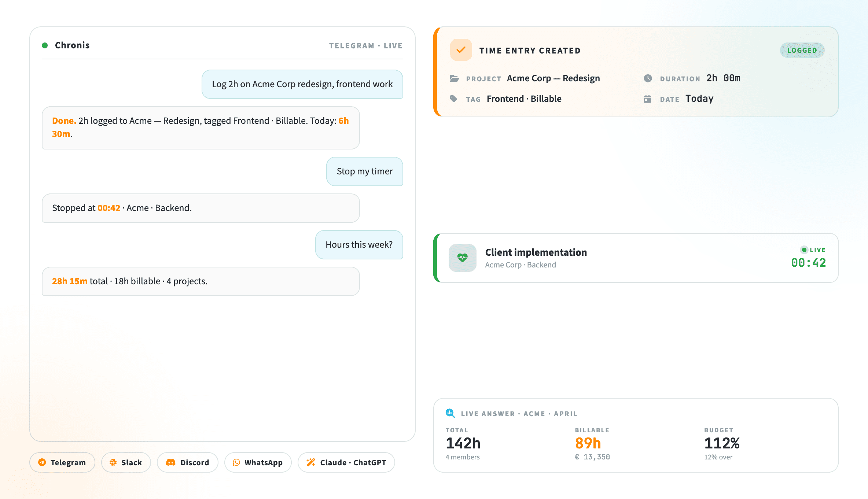Click the magnifier chart icon beside Live Answer
The width and height of the screenshot is (868, 499).
click(x=450, y=413)
